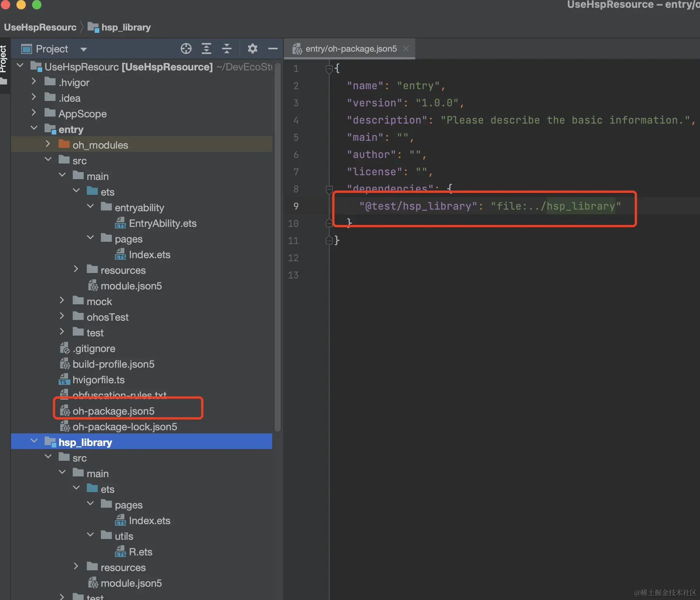Collapse the entryability folder
This screenshot has width=700, height=600.
[90, 206]
